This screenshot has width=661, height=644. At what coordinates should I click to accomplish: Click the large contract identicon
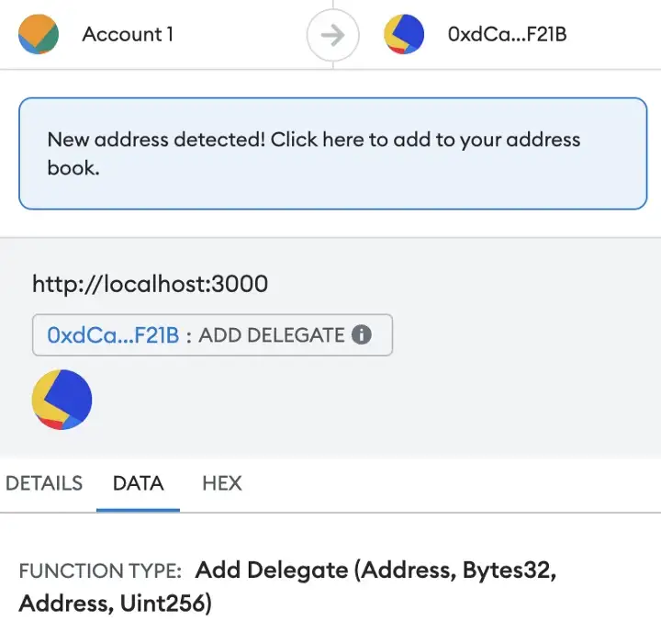click(62, 400)
